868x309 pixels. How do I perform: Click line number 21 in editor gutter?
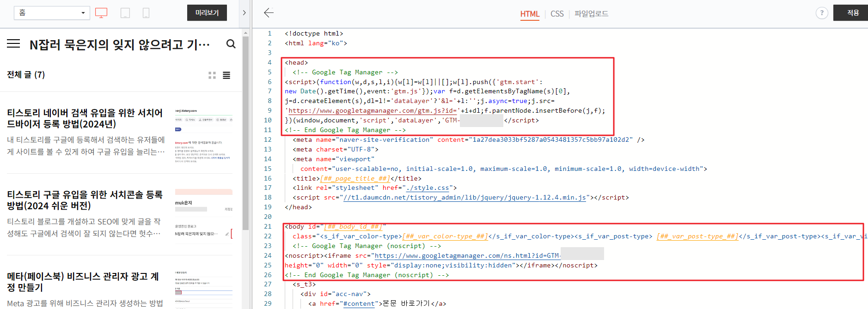[268, 226]
